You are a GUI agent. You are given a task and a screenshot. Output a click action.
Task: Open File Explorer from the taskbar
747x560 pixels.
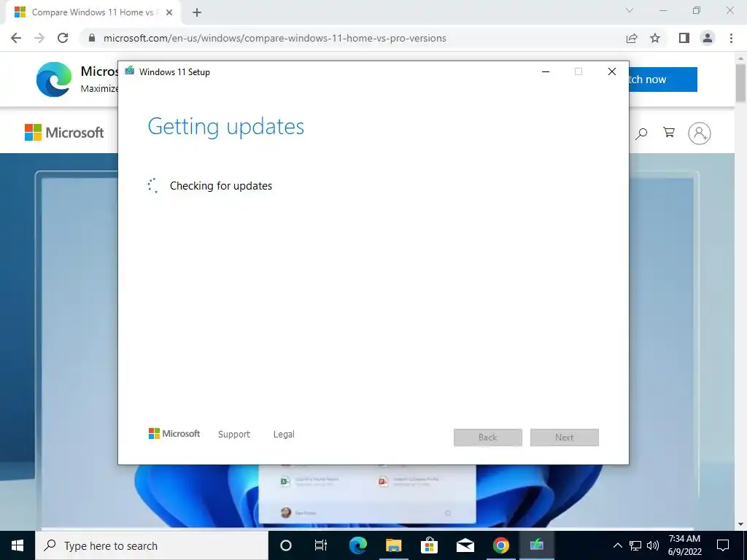pyautogui.click(x=393, y=545)
